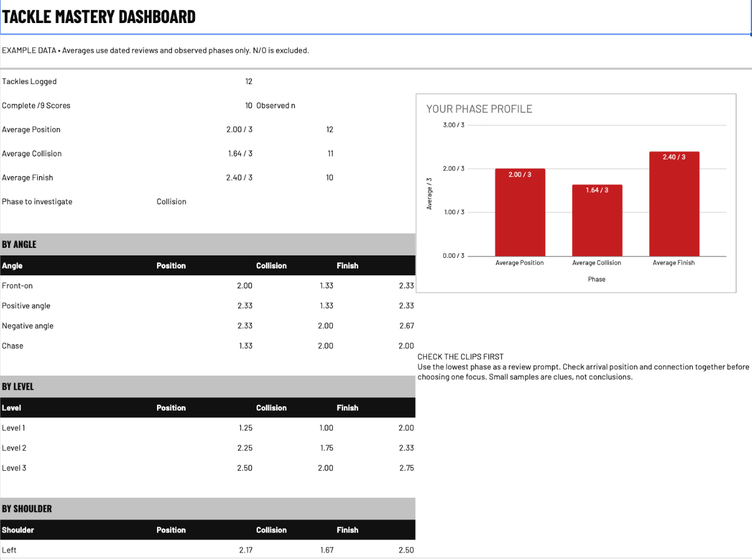Image resolution: width=752 pixels, height=560 pixels.
Task: Click the Average Position label in summary
Action: [31, 130]
